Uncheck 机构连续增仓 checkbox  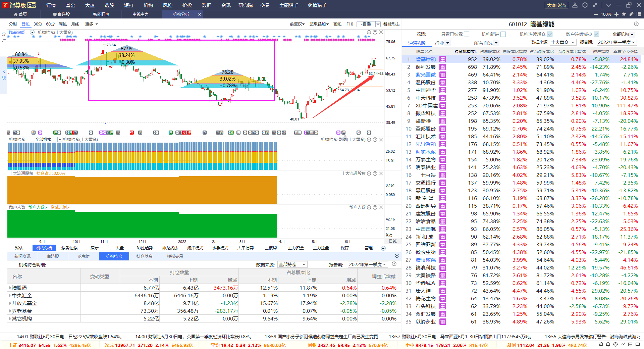coord(550,34)
